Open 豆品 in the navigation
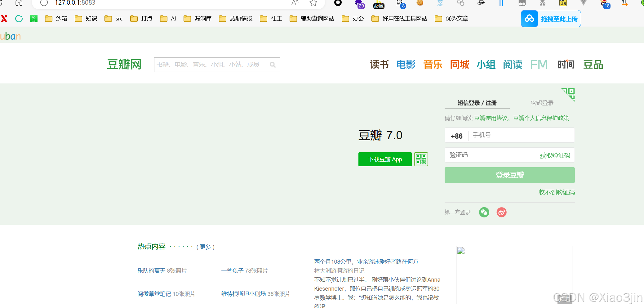 (x=593, y=65)
